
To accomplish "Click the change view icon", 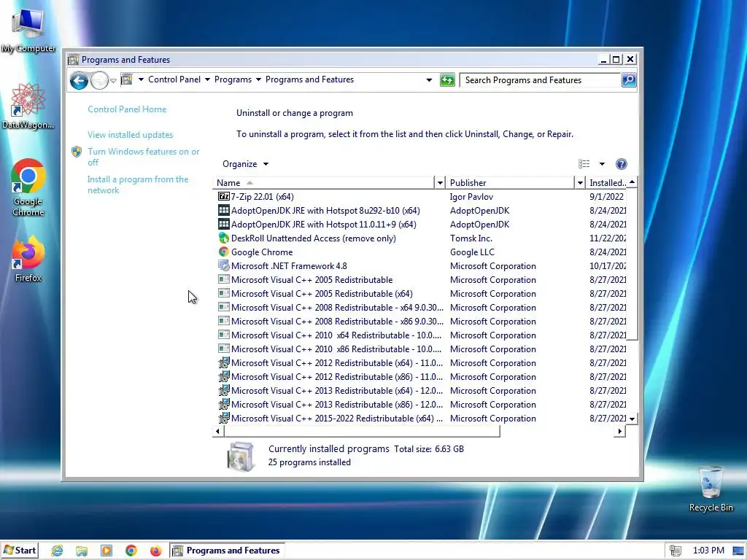I will [584, 164].
